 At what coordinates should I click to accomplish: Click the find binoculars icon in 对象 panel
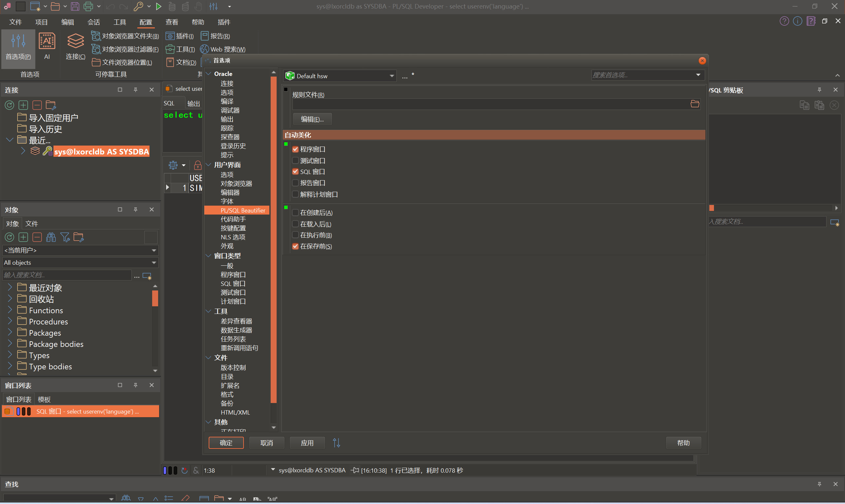click(51, 237)
